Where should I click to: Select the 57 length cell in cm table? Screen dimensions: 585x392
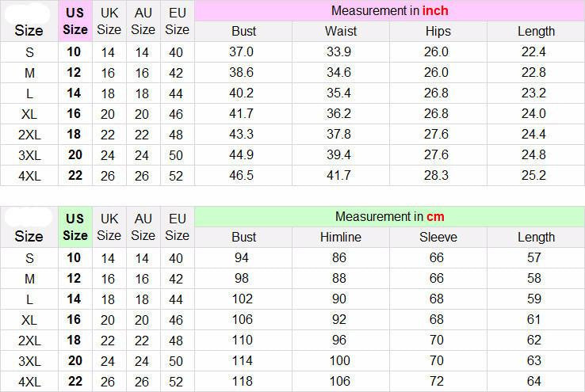click(534, 258)
